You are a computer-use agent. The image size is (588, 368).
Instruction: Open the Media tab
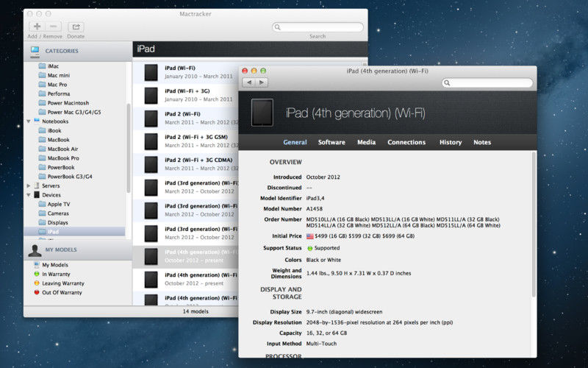click(x=366, y=142)
